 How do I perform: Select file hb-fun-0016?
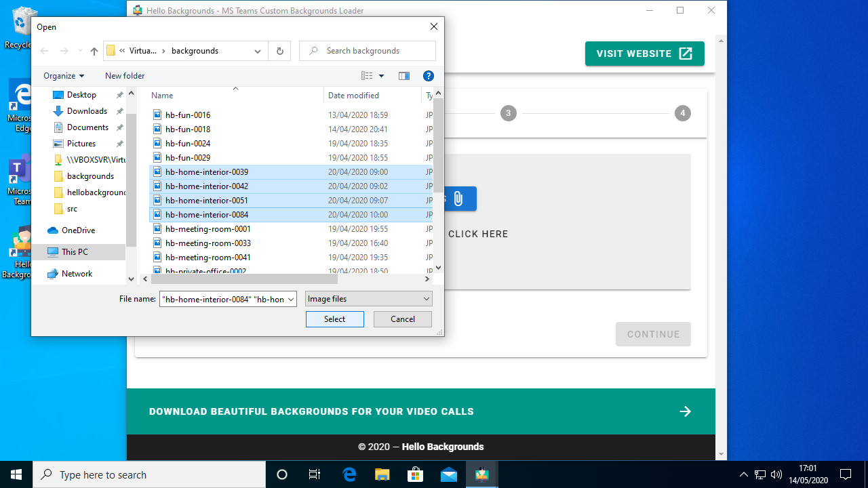(188, 115)
